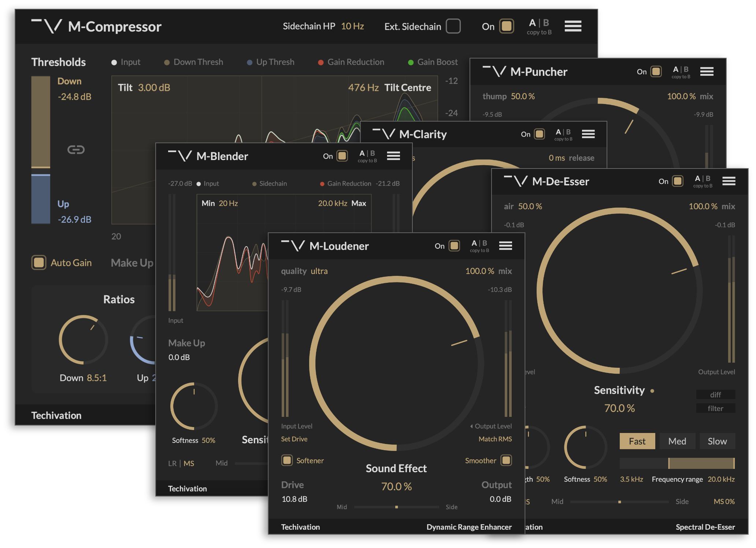Image resolution: width=756 pixels, height=548 pixels.
Task: Click Set Drive link
Action: (x=294, y=439)
